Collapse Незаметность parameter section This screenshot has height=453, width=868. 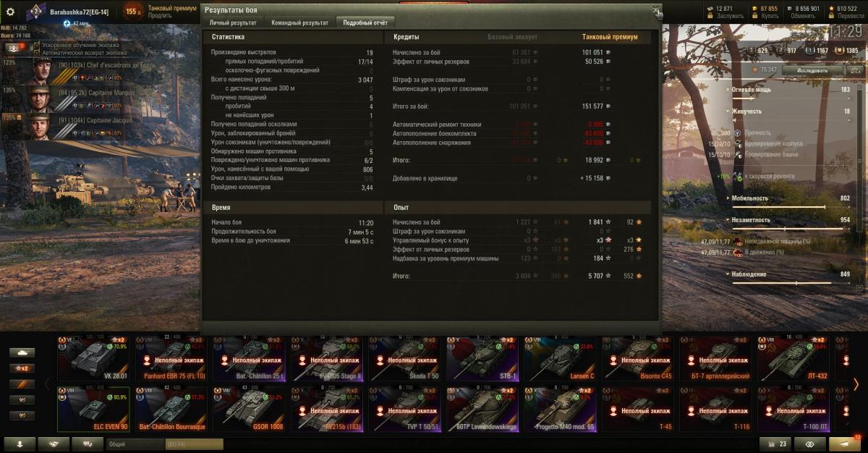coord(727,220)
